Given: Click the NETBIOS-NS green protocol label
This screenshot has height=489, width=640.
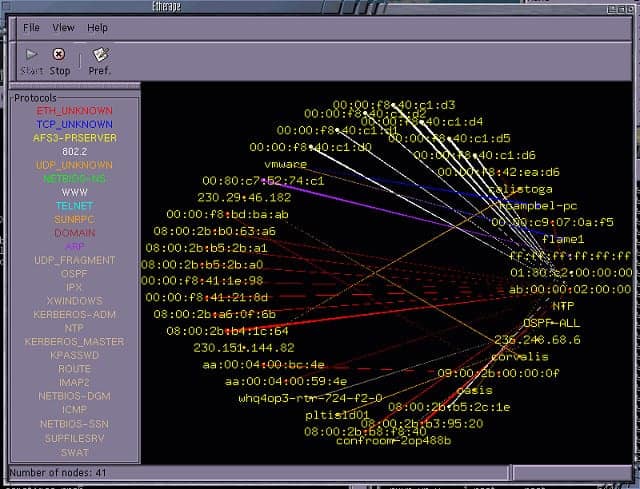Looking at the screenshot, I should point(74,178).
